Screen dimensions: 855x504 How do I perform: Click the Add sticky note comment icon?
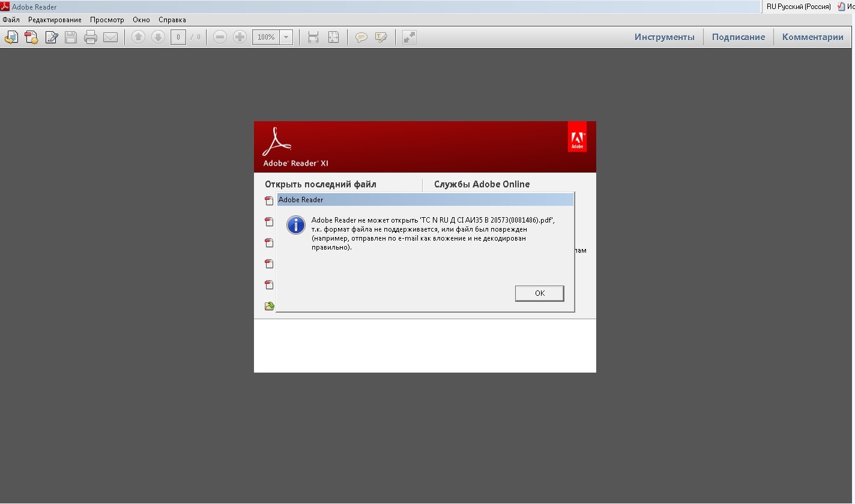pyautogui.click(x=361, y=37)
